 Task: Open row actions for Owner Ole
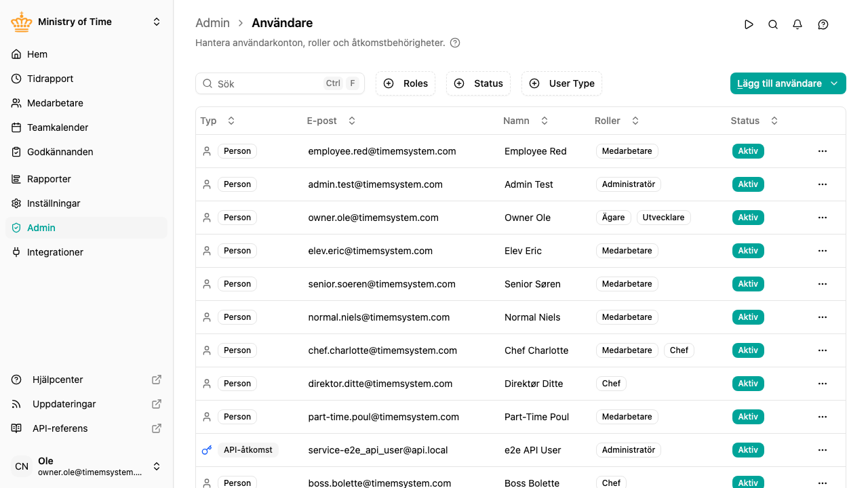tap(823, 218)
